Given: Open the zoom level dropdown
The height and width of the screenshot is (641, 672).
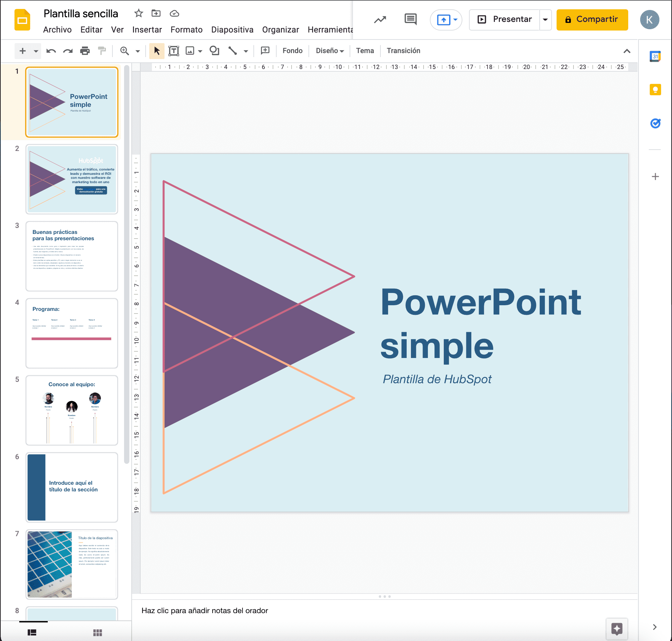Looking at the screenshot, I should pyautogui.click(x=138, y=50).
